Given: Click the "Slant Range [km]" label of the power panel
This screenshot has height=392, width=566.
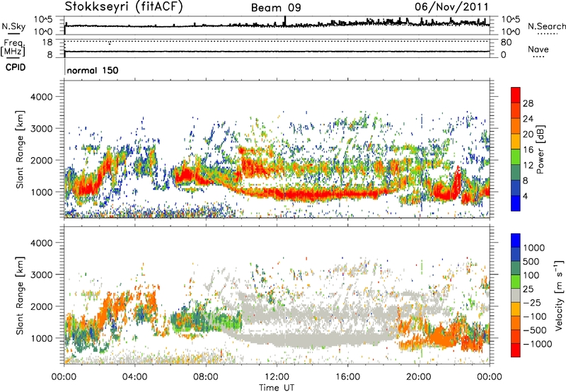Looking at the screenshot, I should point(20,149).
